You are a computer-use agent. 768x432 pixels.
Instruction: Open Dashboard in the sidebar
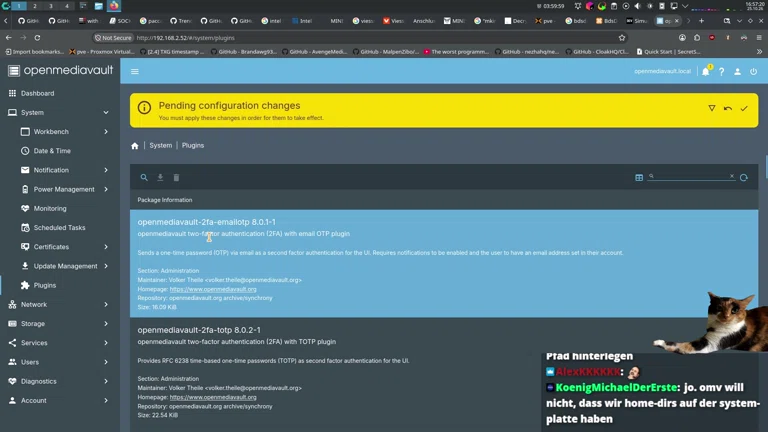click(x=37, y=93)
